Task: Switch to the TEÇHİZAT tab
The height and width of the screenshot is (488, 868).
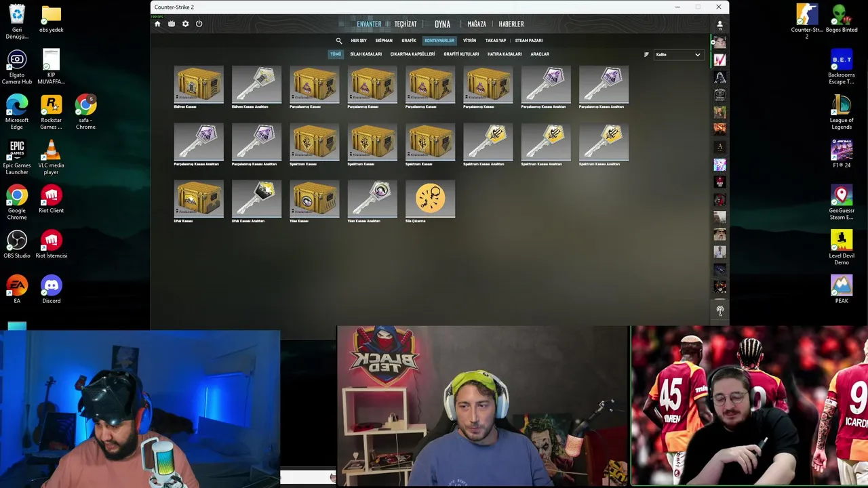Action: [406, 24]
